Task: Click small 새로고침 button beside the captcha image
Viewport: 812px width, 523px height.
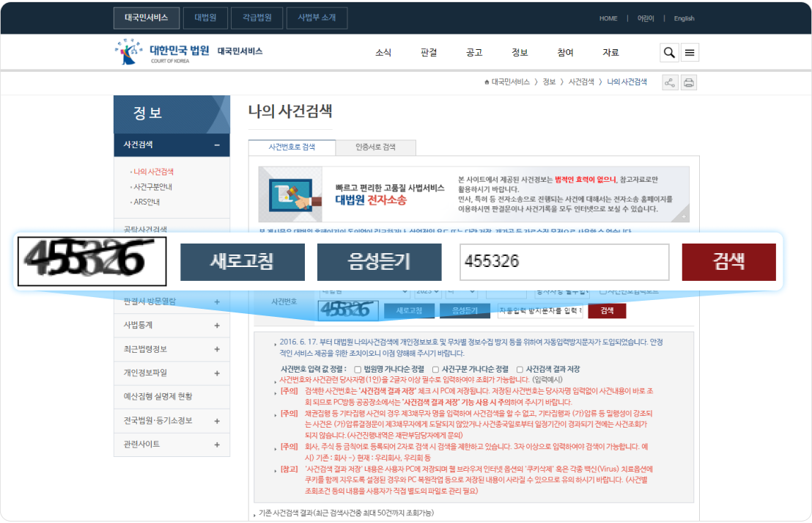Action: pos(409,310)
